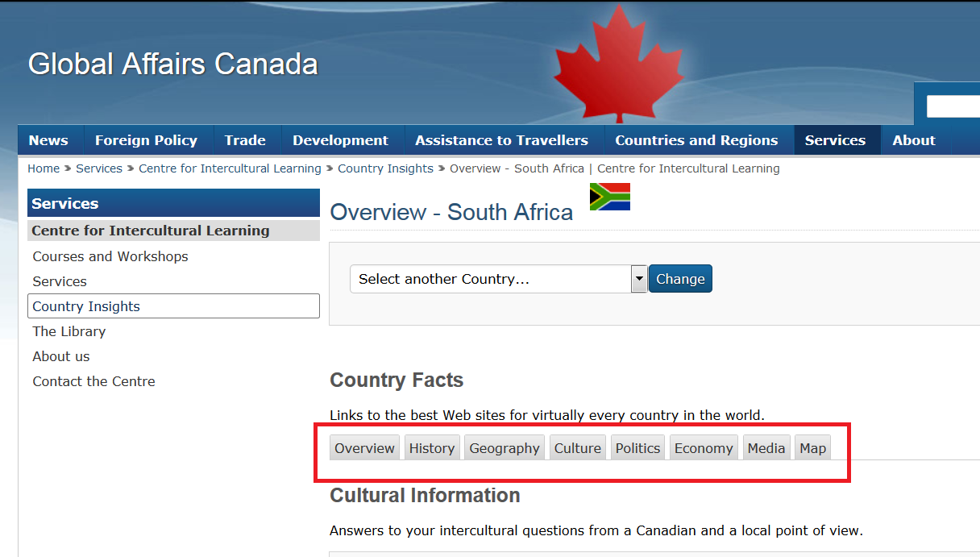Click the South Africa flag icon
Screen dimensions: 980x557
coord(609,197)
